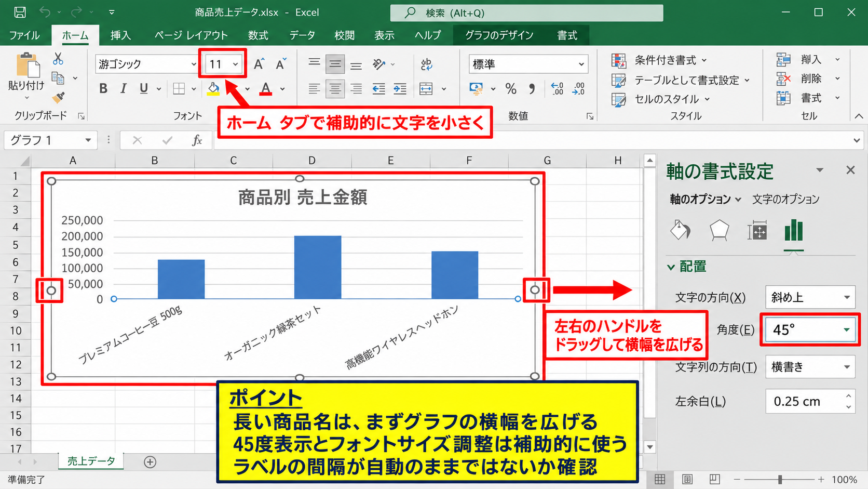868x489 pixels.
Task: Click テーブルとして書式設定 button
Action: pyautogui.click(x=681, y=80)
